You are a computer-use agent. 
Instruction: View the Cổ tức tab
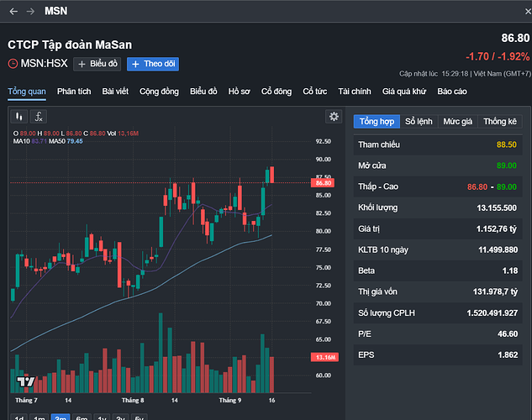(x=315, y=91)
